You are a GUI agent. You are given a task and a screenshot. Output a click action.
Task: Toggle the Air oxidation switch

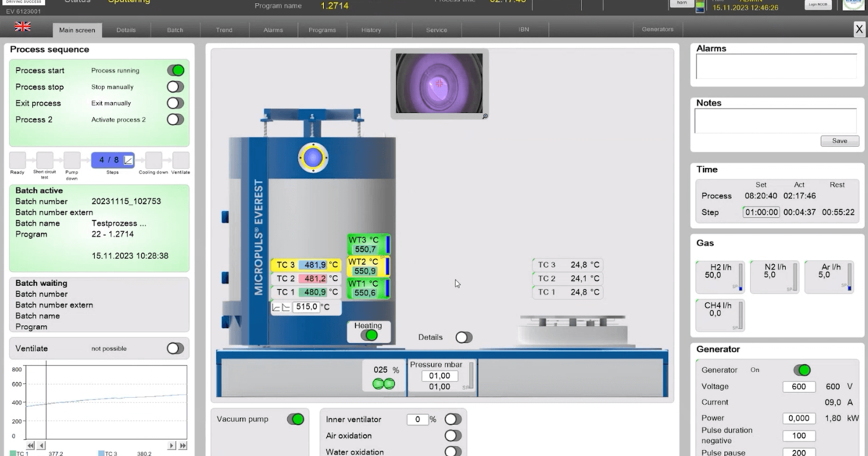[x=453, y=436]
